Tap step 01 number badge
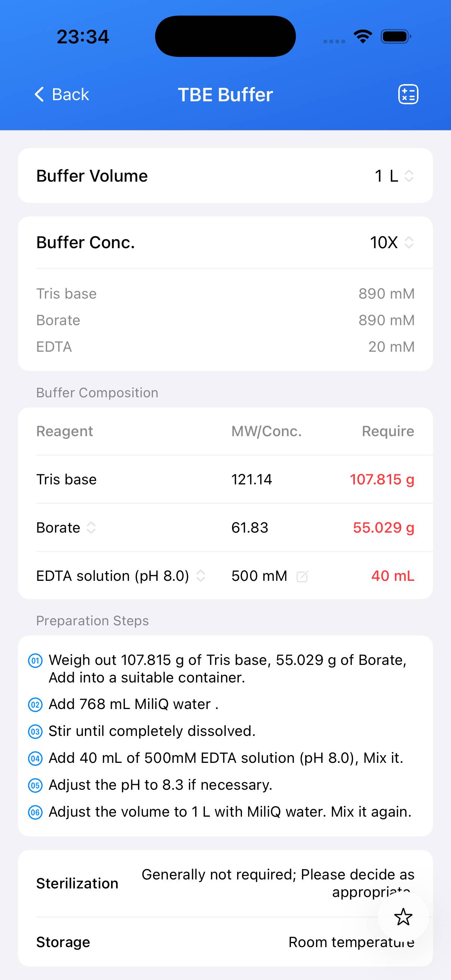 coord(36,660)
